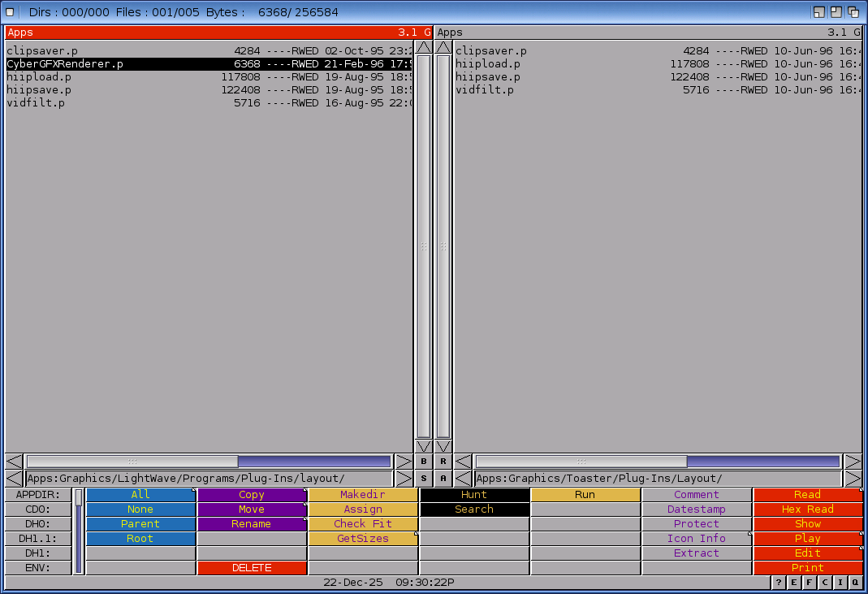Click the ? help button at bottom right
The height and width of the screenshot is (594, 868).
click(778, 583)
